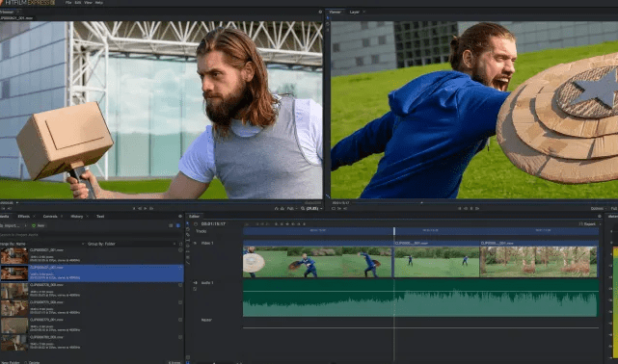Select the Selection arrow tool in Editor
This screenshot has width=618, height=364.
click(188, 223)
